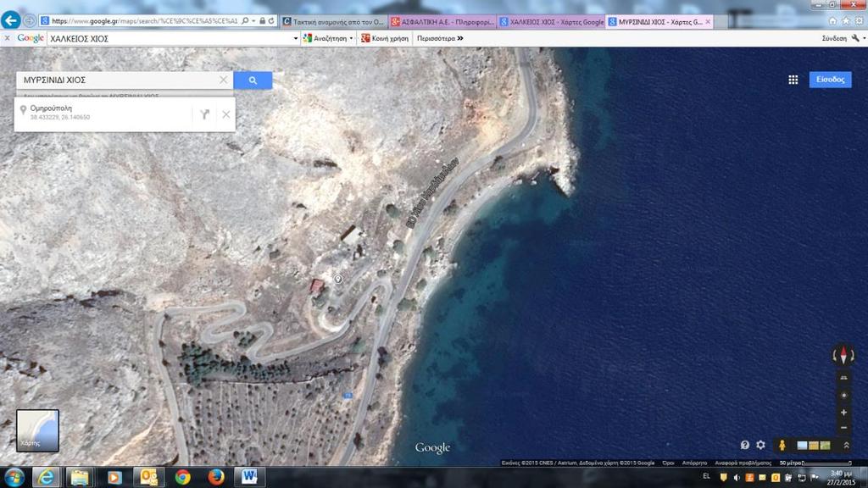Image resolution: width=868 pixels, height=488 pixels.
Task: Open Outlook from the taskbar
Action: point(148,477)
